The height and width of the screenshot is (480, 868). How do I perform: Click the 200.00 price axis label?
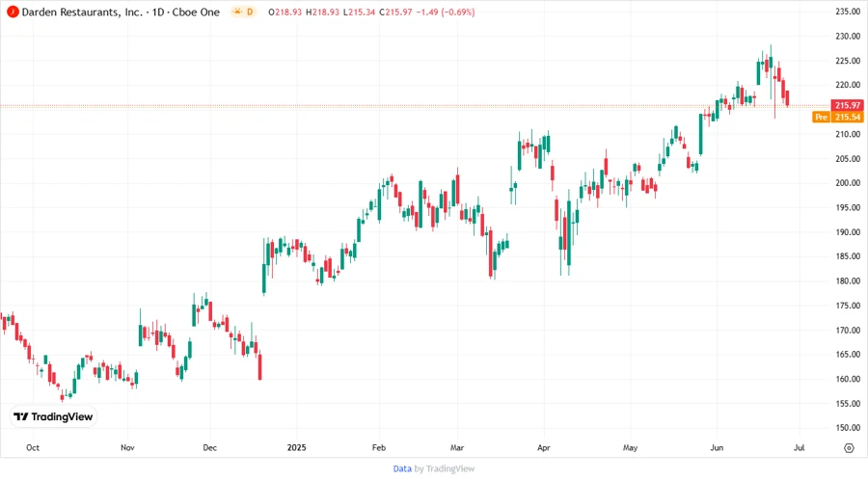click(848, 183)
